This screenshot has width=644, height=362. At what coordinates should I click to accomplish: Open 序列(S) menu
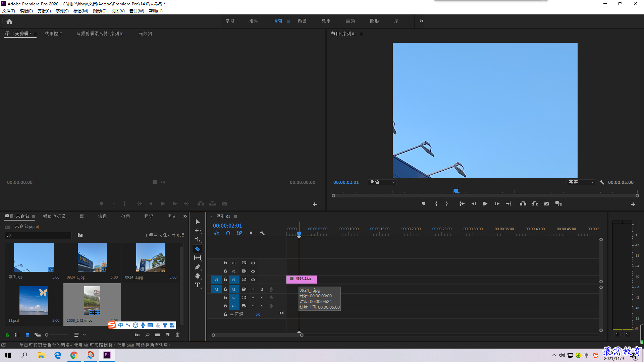62,11
